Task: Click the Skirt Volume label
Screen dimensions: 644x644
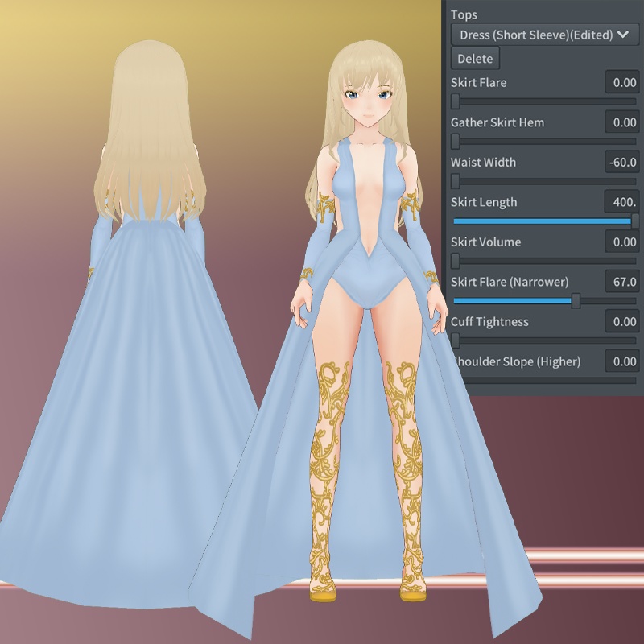Action: click(x=486, y=242)
